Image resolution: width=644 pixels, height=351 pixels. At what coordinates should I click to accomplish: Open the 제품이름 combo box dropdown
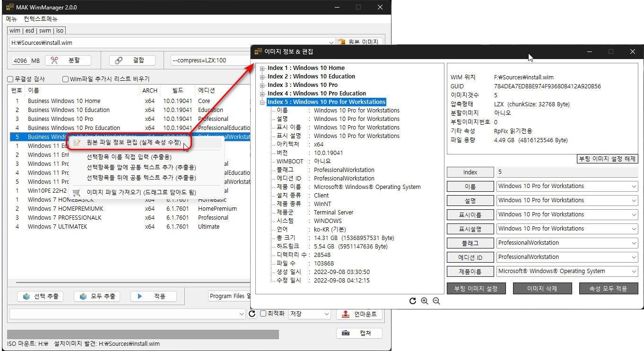coord(634,272)
